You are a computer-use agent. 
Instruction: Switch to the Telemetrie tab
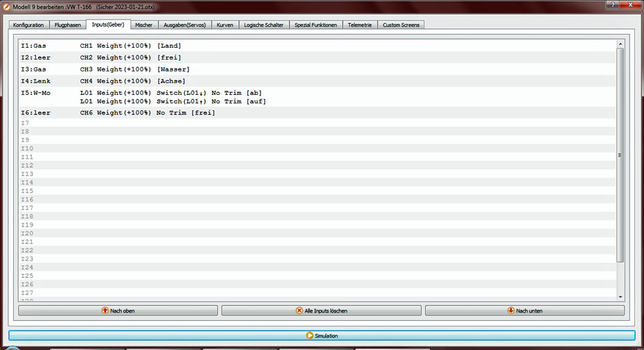[360, 25]
